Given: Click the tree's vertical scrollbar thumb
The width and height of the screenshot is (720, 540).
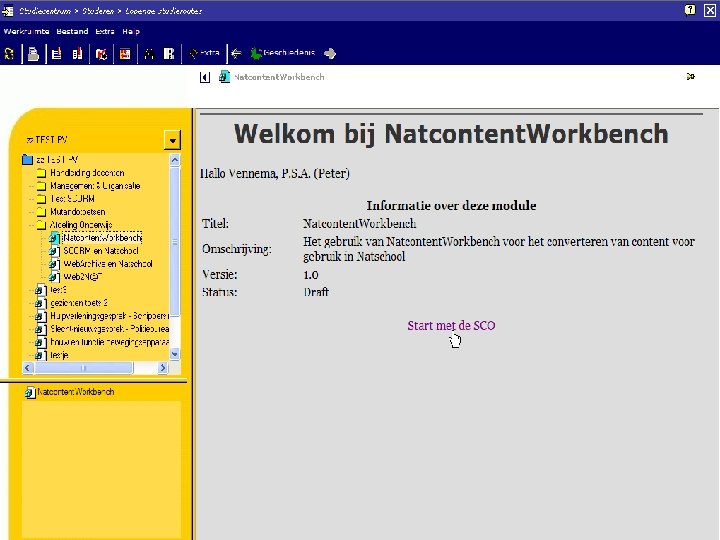Looking at the screenshot, I should [174, 242].
